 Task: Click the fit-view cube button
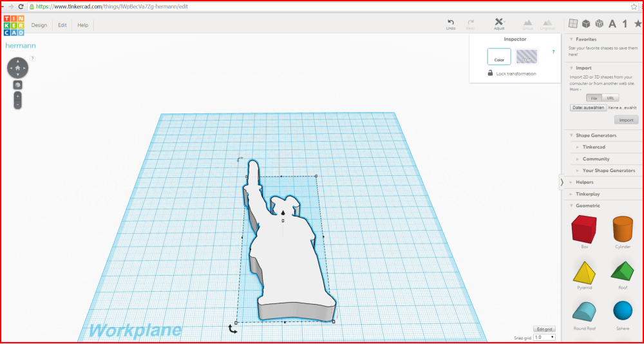(x=17, y=85)
